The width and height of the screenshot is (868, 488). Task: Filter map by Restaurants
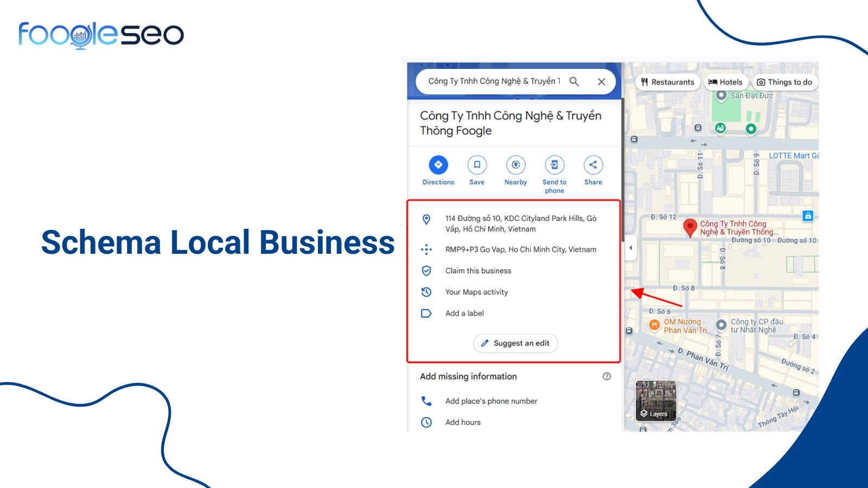[667, 82]
